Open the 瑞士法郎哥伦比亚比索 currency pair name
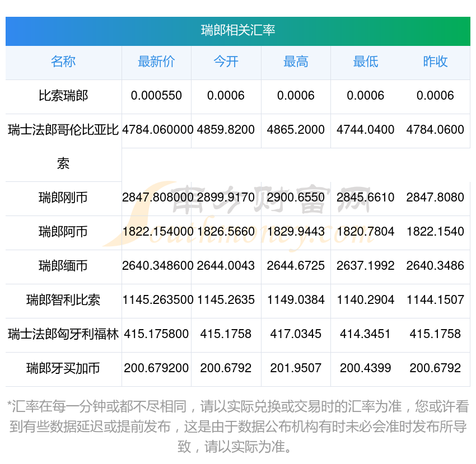476x464 pixels. [x=63, y=130]
